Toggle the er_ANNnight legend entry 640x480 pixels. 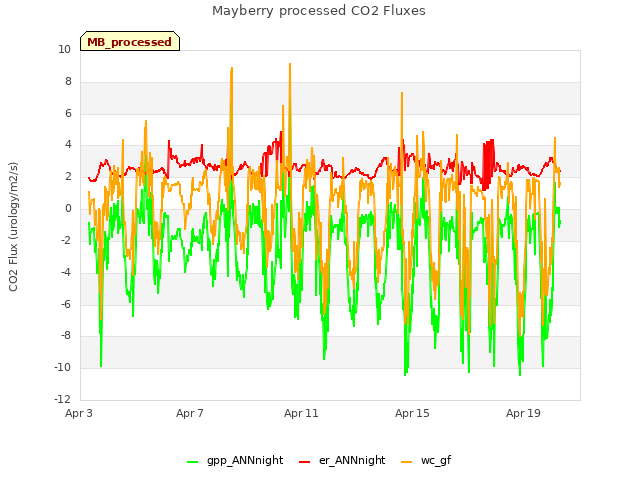[342, 460]
